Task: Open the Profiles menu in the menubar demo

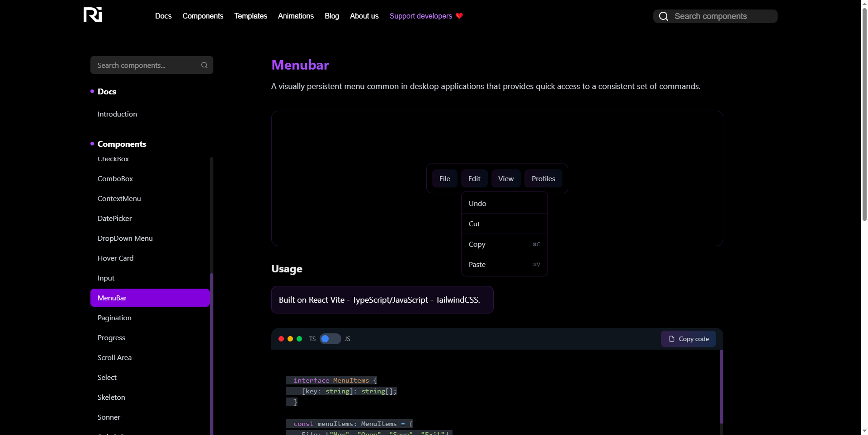Action: [x=543, y=178]
